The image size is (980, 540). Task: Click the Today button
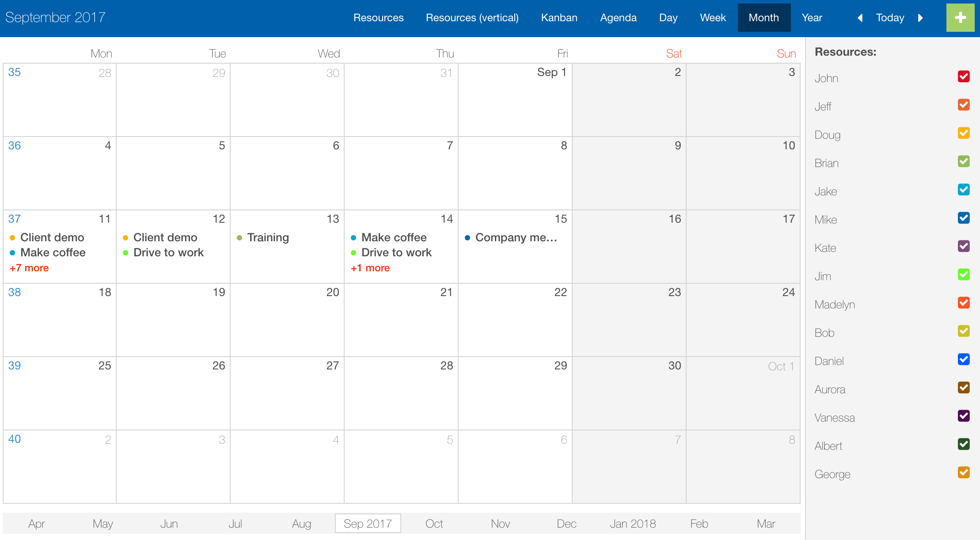point(890,18)
